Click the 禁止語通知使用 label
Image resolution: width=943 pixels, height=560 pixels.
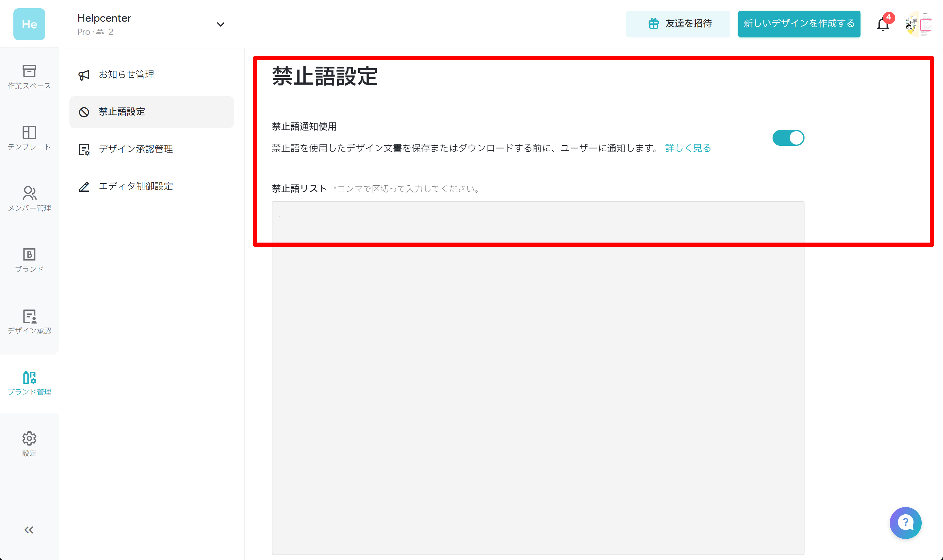pos(304,126)
